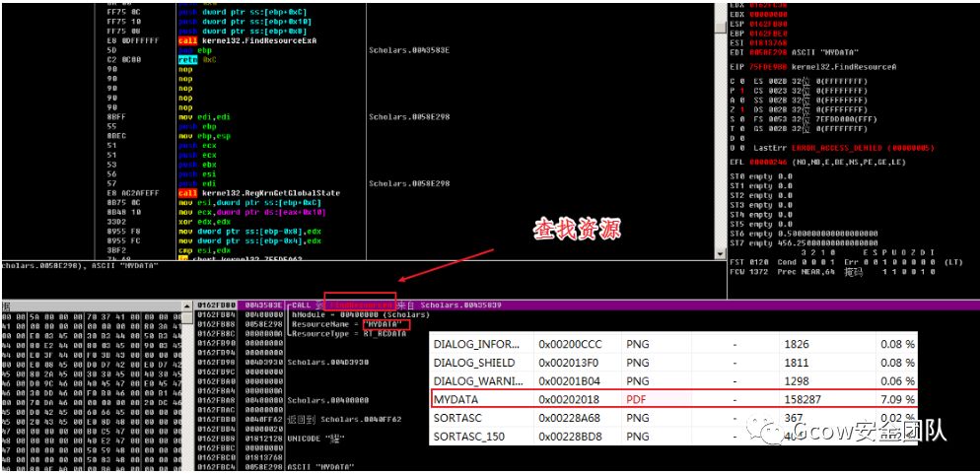Select the FCW 1372 control word line

[x=832, y=272]
